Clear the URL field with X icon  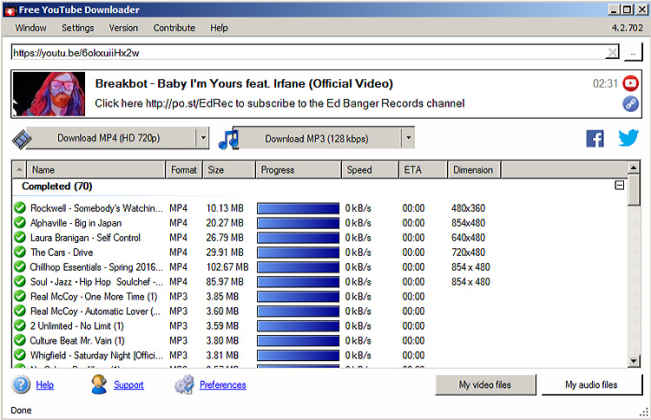click(612, 52)
